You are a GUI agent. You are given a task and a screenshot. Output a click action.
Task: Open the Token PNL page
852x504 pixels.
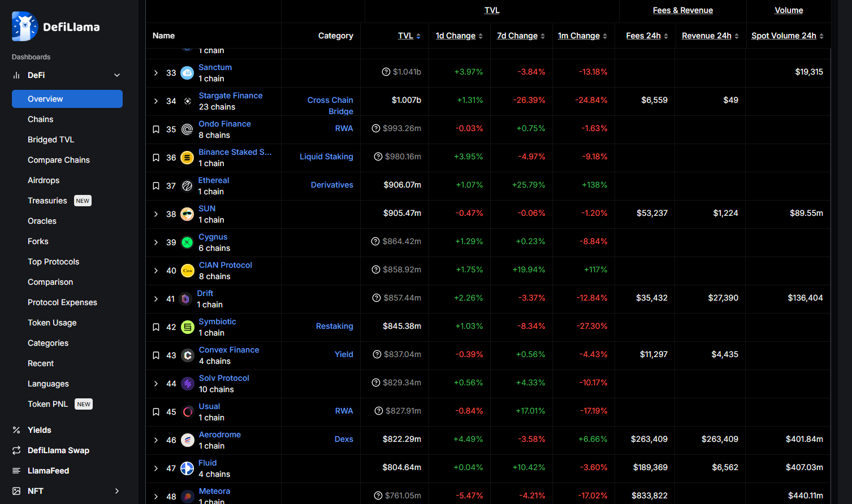point(47,404)
